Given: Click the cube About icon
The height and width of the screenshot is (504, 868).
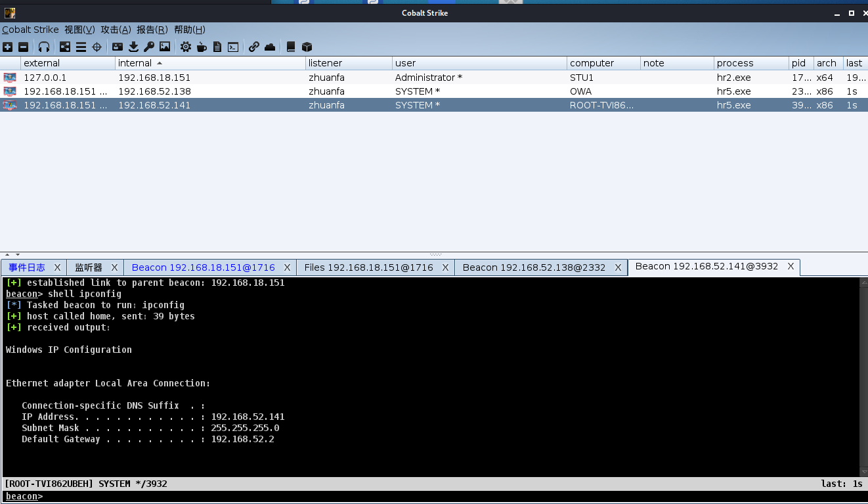Looking at the screenshot, I should coord(307,47).
